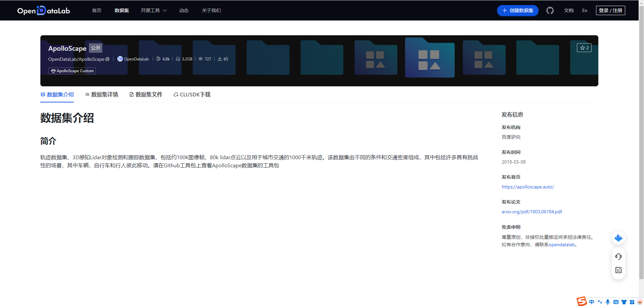Copy the OpenDataLab/ApolloScape path
644x306 pixels.
(x=107, y=59)
